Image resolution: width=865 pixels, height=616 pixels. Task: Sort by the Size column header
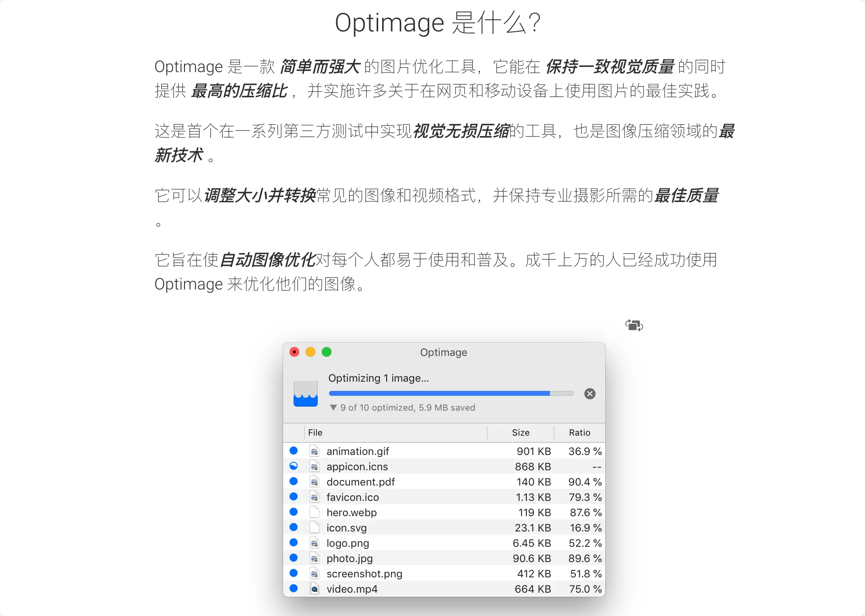pos(520,432)
